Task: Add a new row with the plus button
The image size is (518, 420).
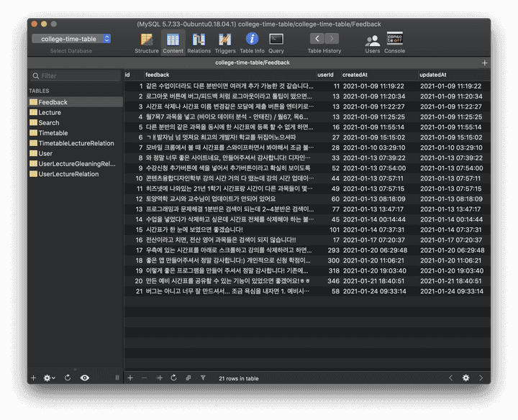Action: point(130,378)
